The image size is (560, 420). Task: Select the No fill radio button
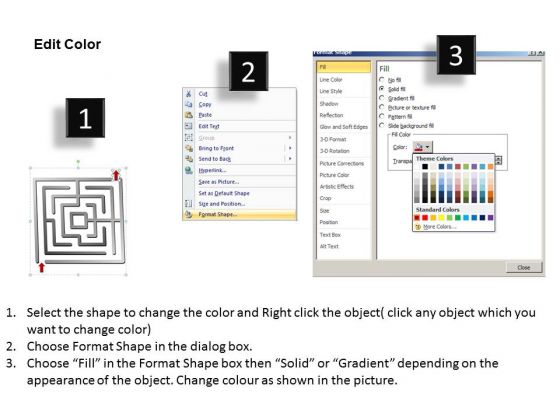[x=382, y=80]
